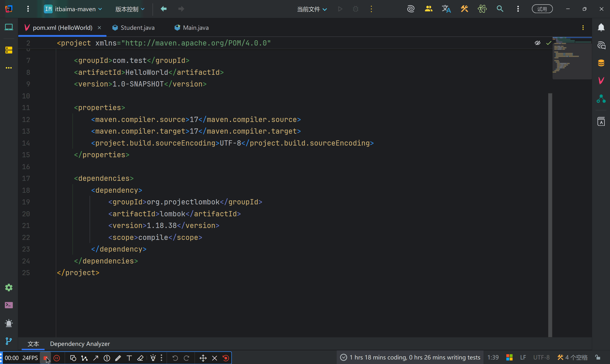Screen dimensions: 610x364
Task: Toggle the reader mode eye icon
Action: point(537,43)
